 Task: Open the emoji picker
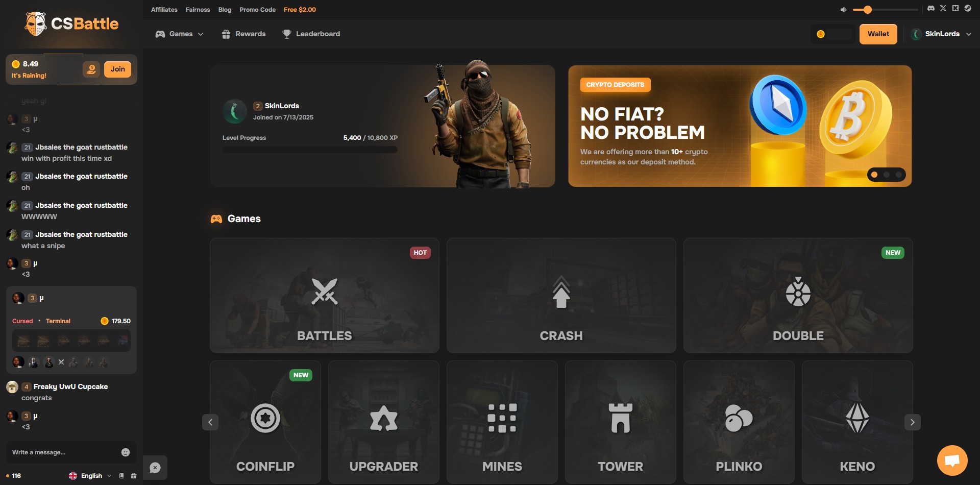(x=126, y=452)
